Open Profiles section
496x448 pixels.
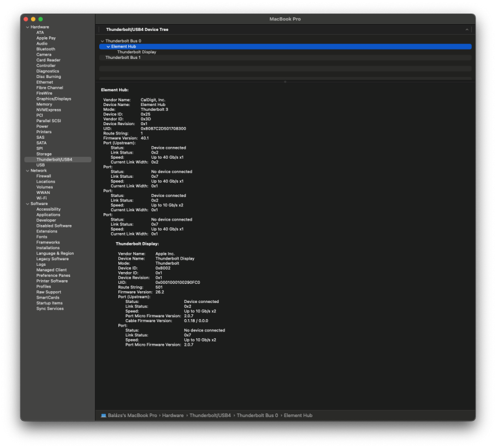click(43, 287)
